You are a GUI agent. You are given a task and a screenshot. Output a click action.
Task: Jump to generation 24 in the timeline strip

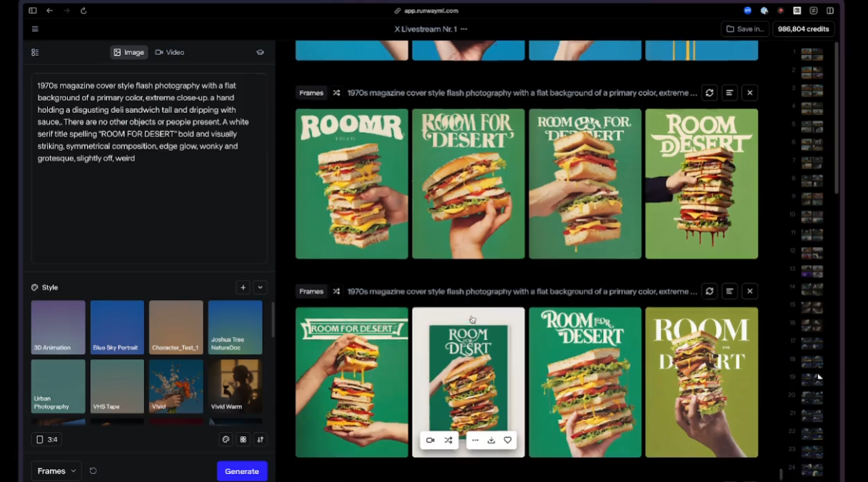coord(812,469)
